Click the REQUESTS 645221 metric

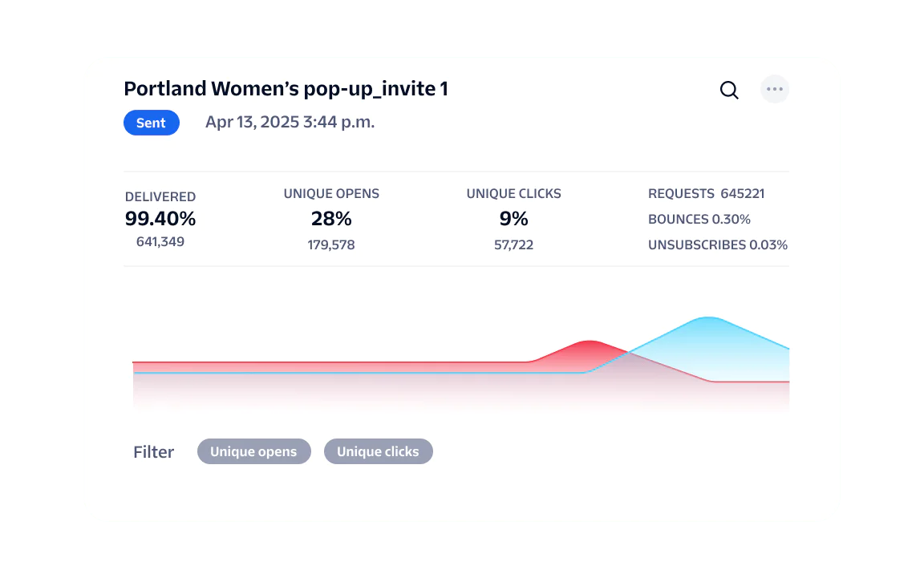706,193
